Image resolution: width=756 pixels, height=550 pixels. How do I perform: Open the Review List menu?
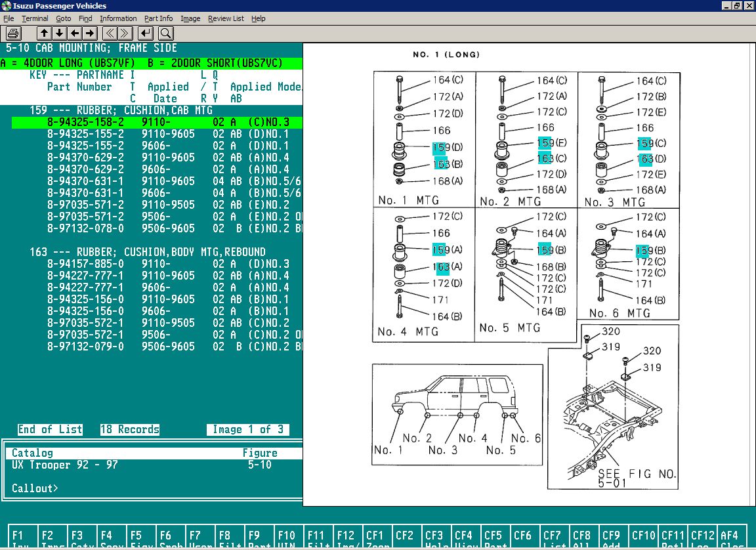click(x=226, y=18)
